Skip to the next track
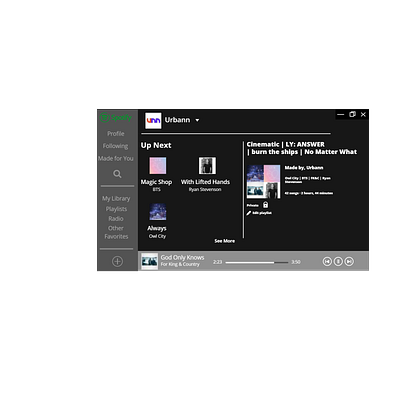400x400 pixels. [349, 262]
